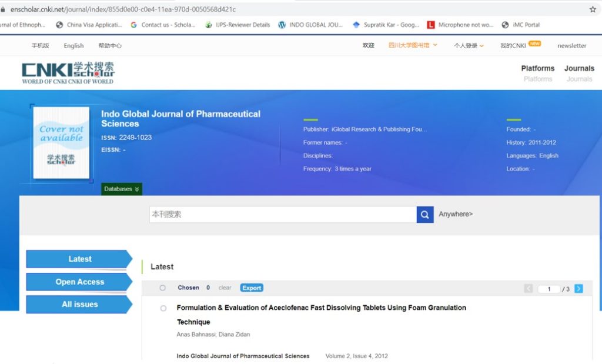Select the Open Access sidebar tab

[79, 282]
